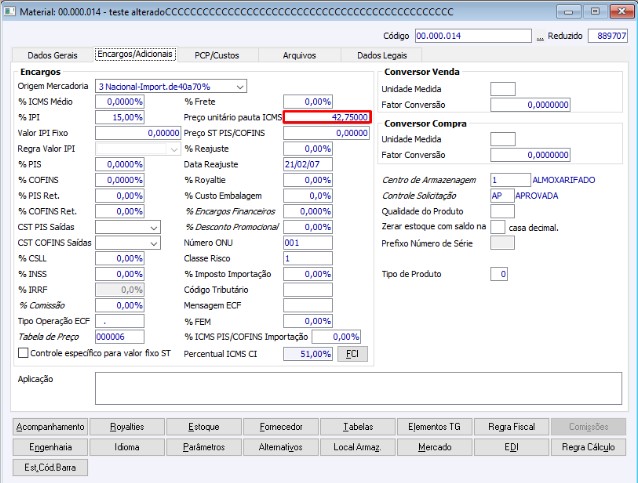Switch to the PCP/Custos tab

(x=216, y=55)
